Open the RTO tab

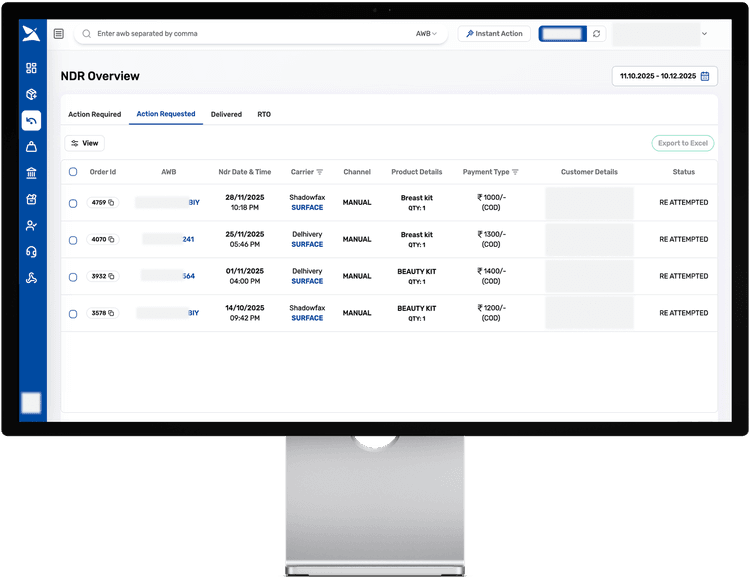pos(264,115)
